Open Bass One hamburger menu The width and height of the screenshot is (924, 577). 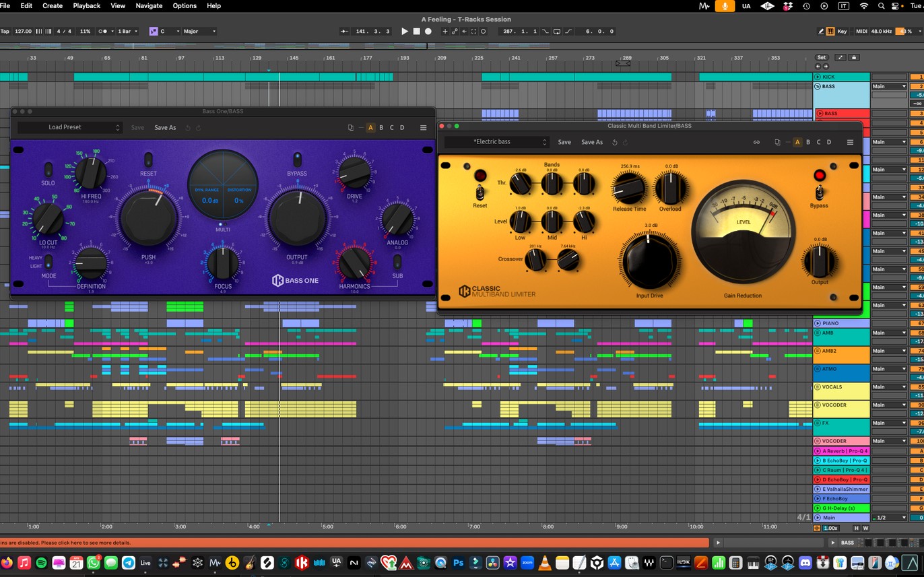(x=423, y=127)
